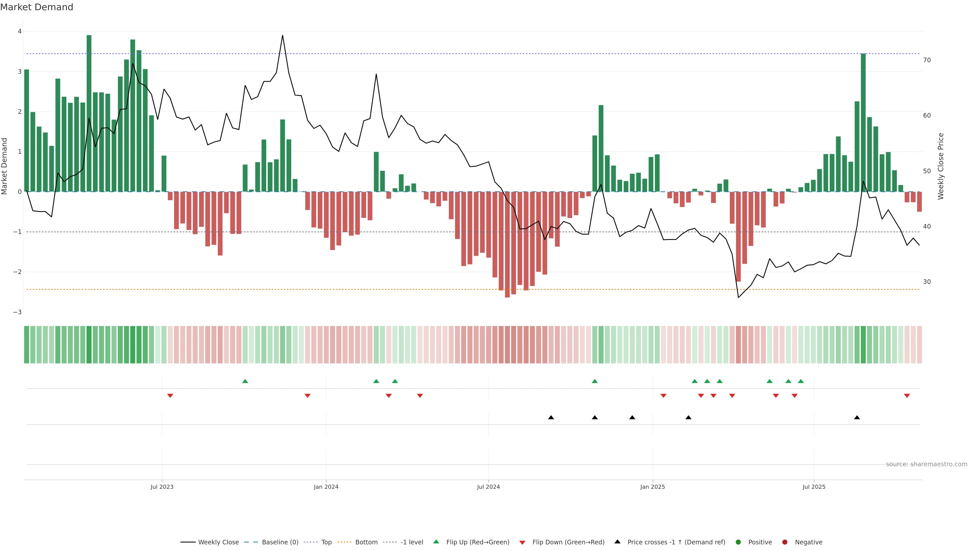Click the rightmost red flip-down marker
This screenshot has width=980, height=551.
(907, 396)
